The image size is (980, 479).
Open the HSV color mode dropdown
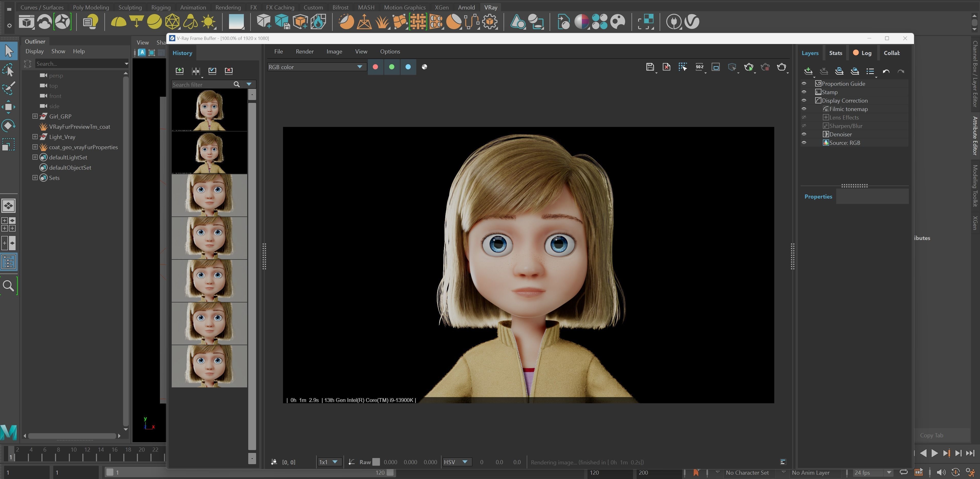pos(456,462)
